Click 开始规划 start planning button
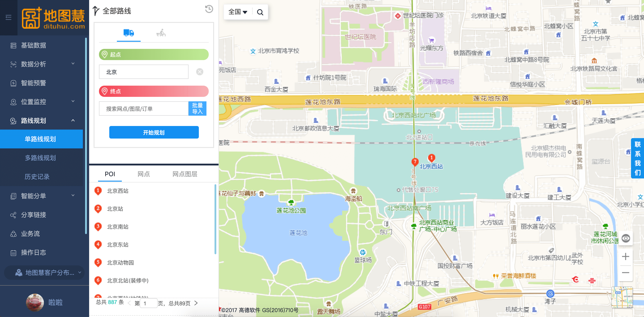 coord(154,132)
